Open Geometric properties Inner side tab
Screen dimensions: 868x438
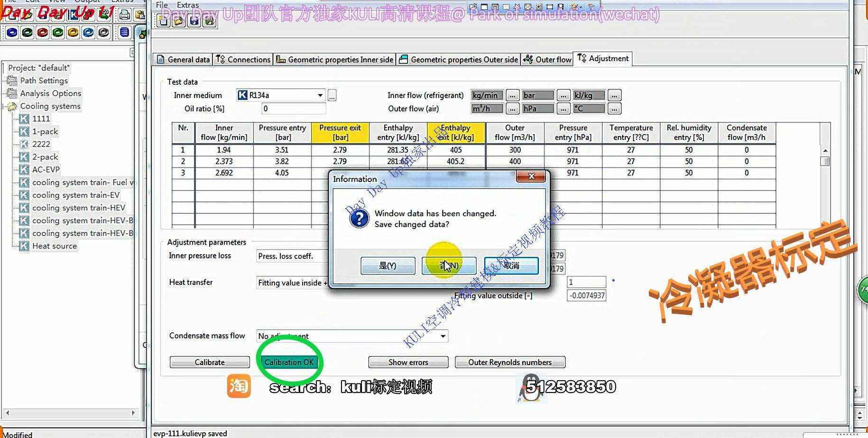click(x=335, y=60)
